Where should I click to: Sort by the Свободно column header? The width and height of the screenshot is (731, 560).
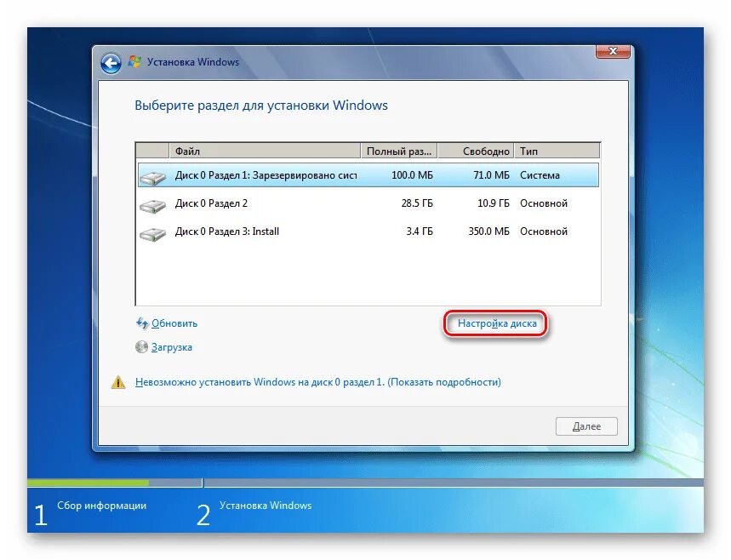point(476,151)
